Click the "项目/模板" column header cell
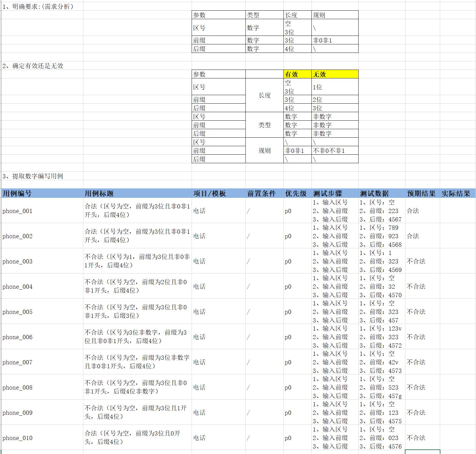 coord(219,193)
